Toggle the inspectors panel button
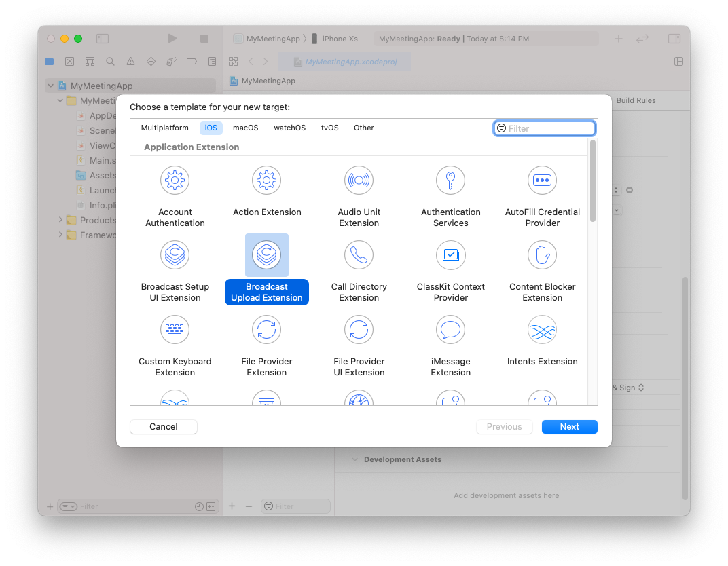728x566 pixels. tap(674, 39)
